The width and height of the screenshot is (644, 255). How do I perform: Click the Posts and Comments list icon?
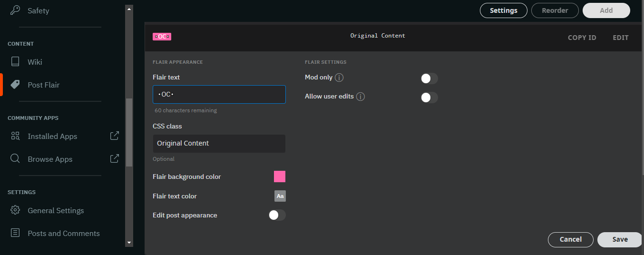[x=15, y=233]
